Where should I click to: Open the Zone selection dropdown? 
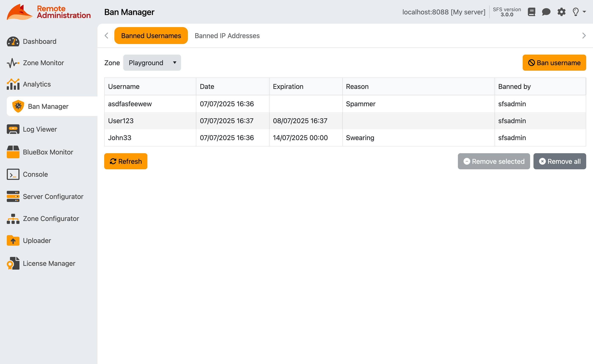tap(152, 63)
